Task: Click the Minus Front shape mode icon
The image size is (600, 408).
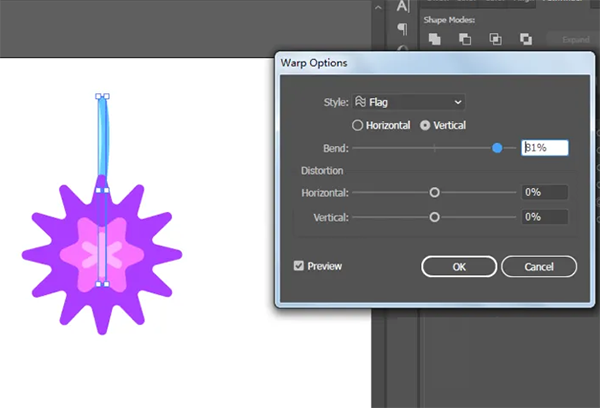Action: point(465,39)
